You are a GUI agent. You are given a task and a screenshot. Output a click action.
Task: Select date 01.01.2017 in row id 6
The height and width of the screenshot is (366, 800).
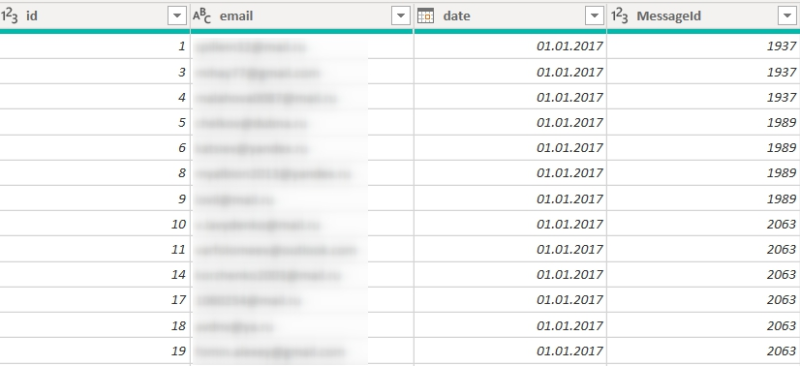tap(510, 148)
